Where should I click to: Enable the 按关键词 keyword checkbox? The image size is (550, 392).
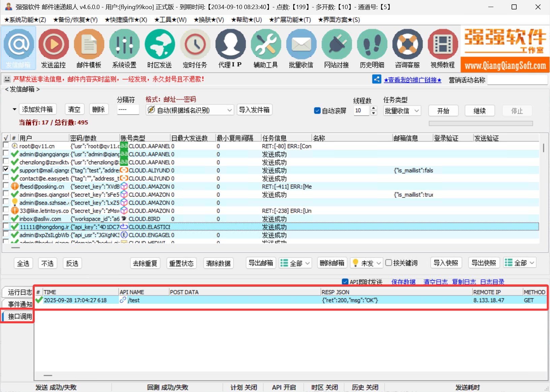(x=389, y=263)
